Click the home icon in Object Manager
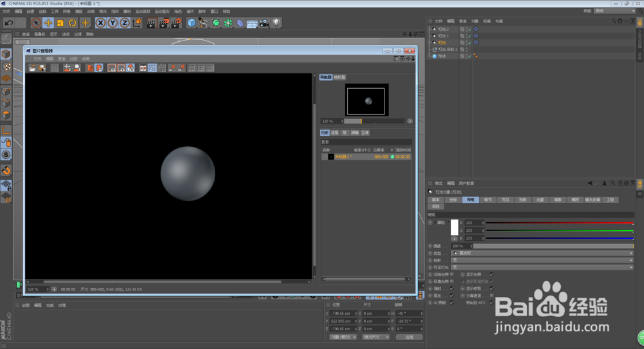Screen dimensions: 644x349 (620, 21)
